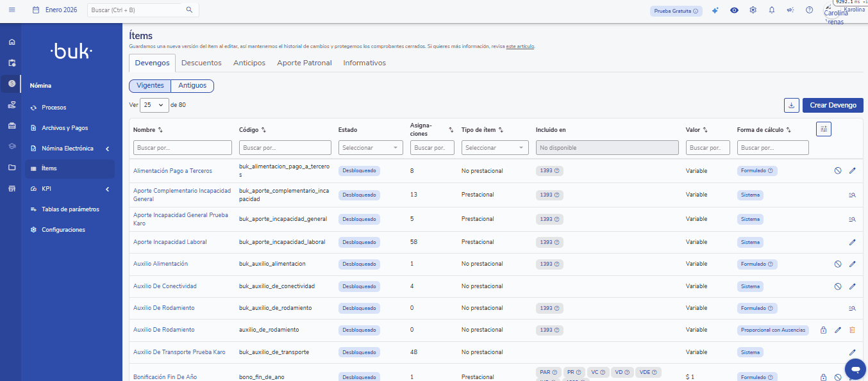
Task: Open the rows-per-page dropdown showing 25
Action: click(x=154, y=105)
